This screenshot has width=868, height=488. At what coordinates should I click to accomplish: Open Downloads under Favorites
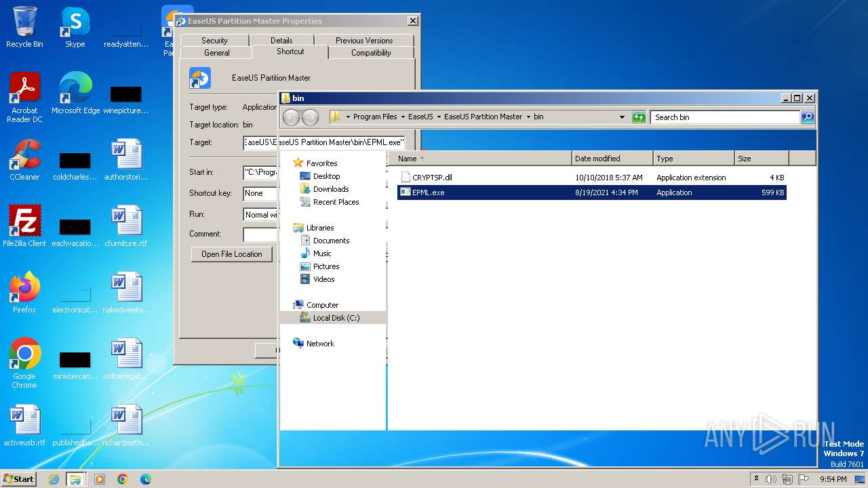(331, 189)
